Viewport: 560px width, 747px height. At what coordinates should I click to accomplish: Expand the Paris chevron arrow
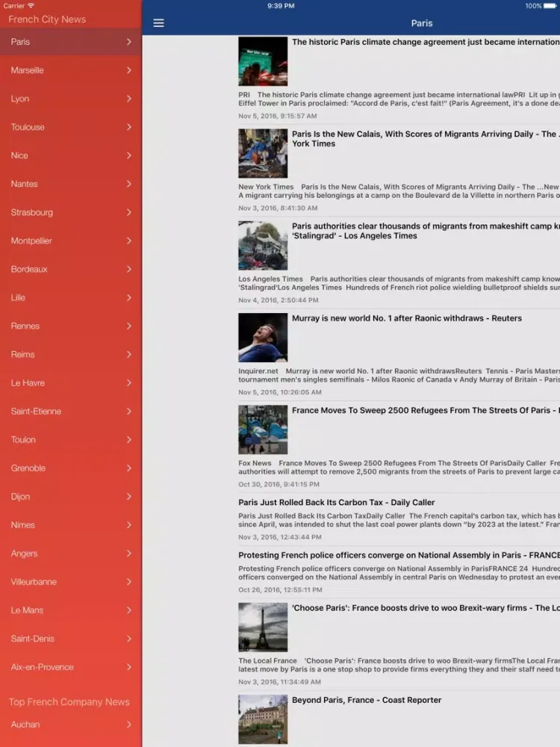(129, 42)
